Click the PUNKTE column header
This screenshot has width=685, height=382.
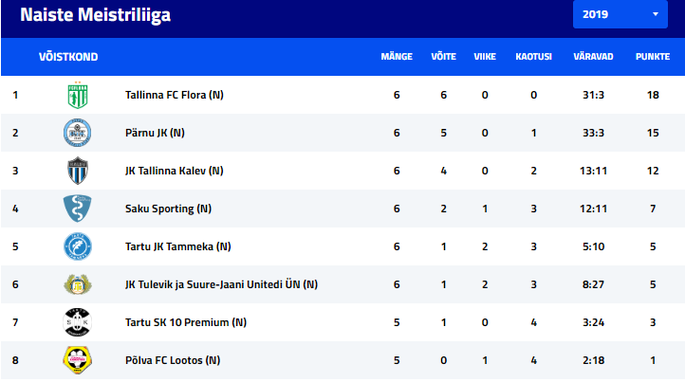coord(653,57)
